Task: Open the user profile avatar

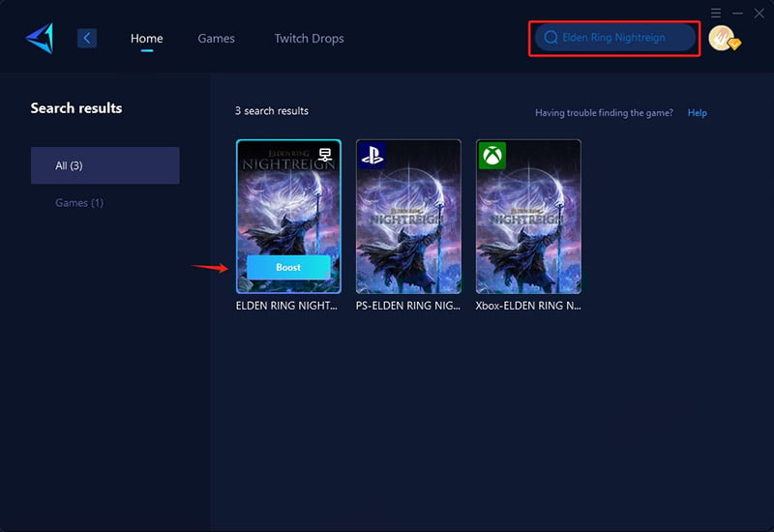Action: coord(722,38)
